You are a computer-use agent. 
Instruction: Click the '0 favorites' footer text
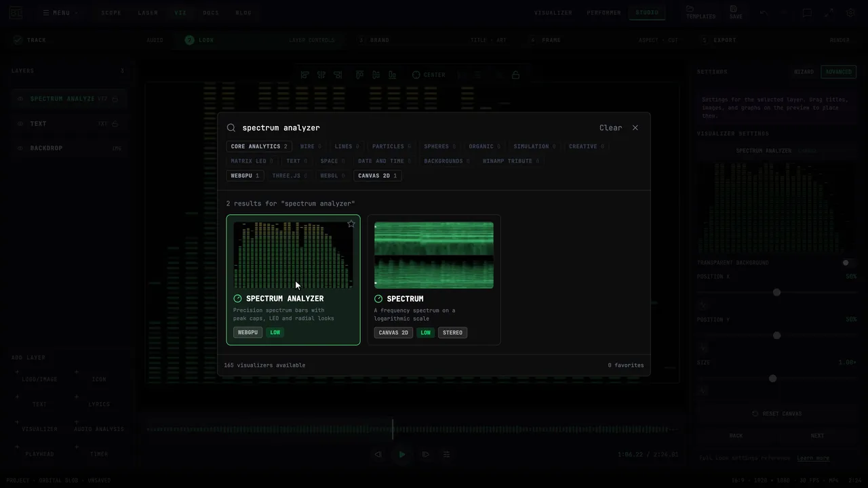626,365
